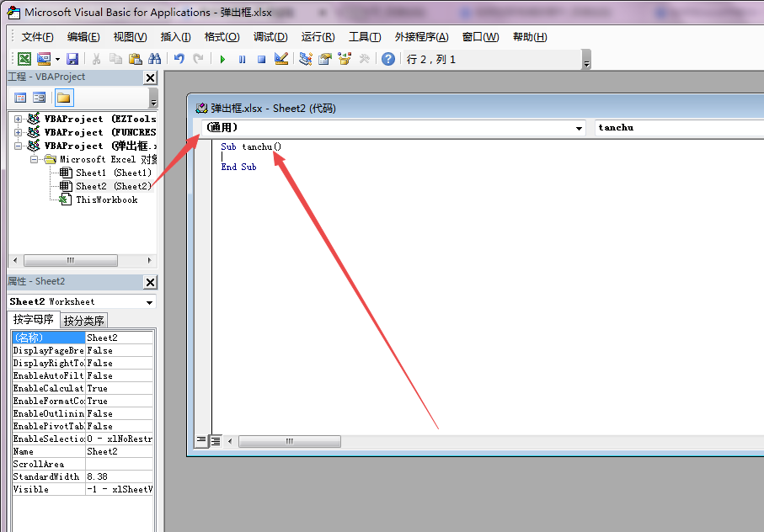
Task: Toggle Folders icon in project panel
Action: pyautogui.click(x=64, y=98)
